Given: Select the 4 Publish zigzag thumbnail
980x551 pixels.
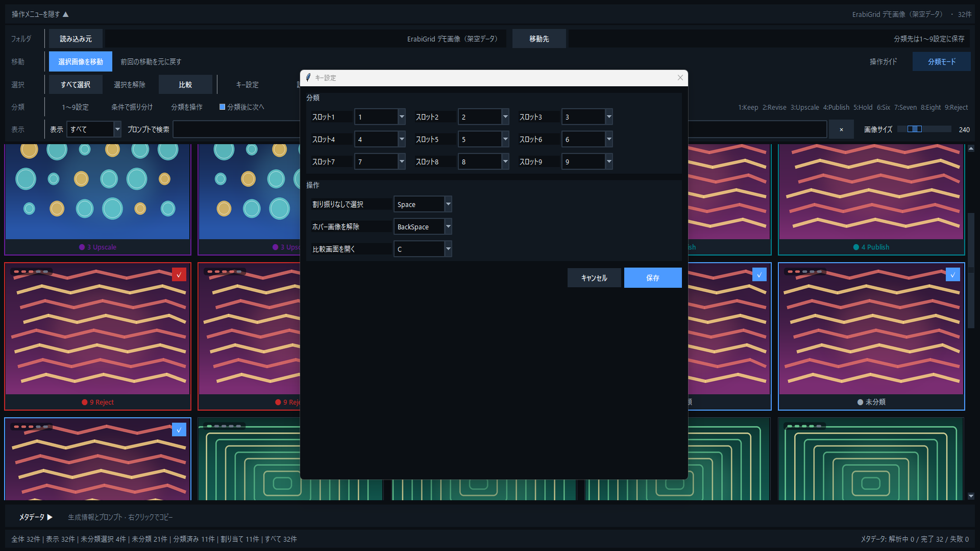Looking at the screenshot, I should [871, 199].
